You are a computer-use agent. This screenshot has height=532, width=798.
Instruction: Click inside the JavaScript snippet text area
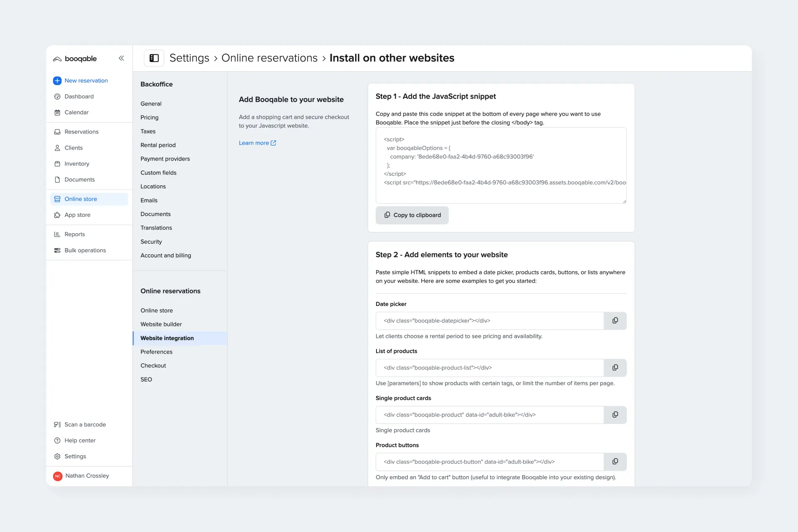(501, 165)
